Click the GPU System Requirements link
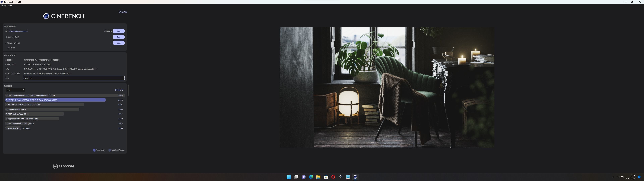The image size is (644, 181). click(x=19, y=31)
